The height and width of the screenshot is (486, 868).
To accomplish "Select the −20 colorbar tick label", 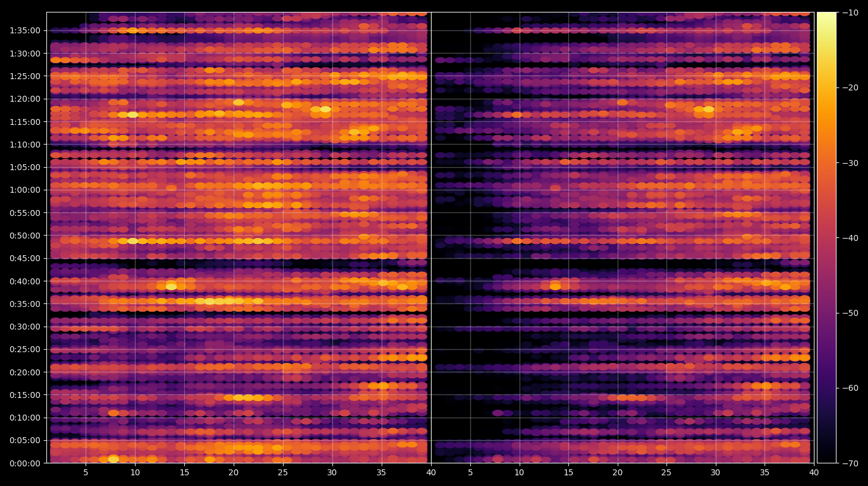I will coord(850,87).
